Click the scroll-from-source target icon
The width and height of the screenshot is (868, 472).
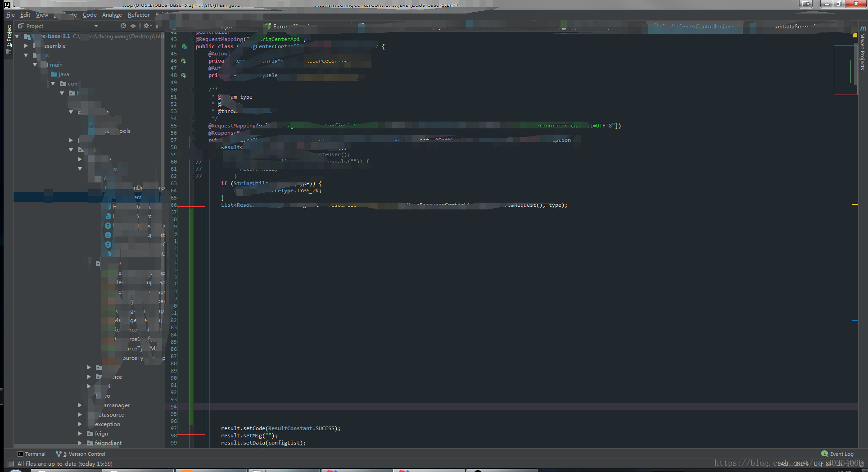pos(123,26)
